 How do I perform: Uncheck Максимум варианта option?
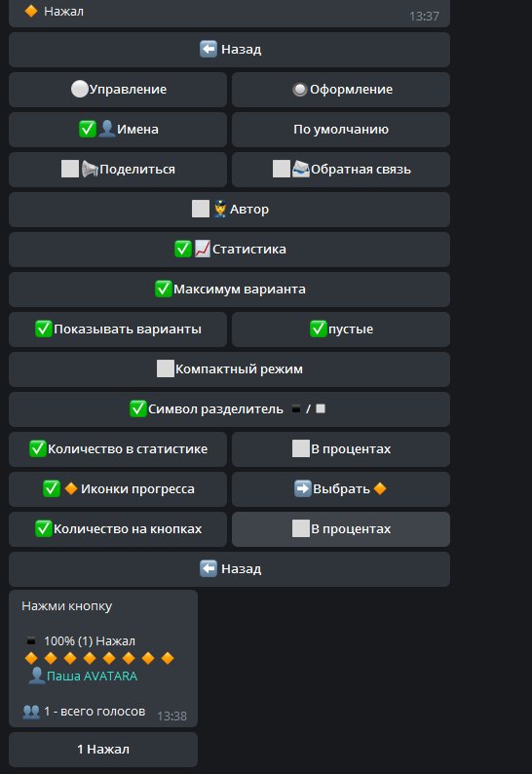[x=230, y=290]
